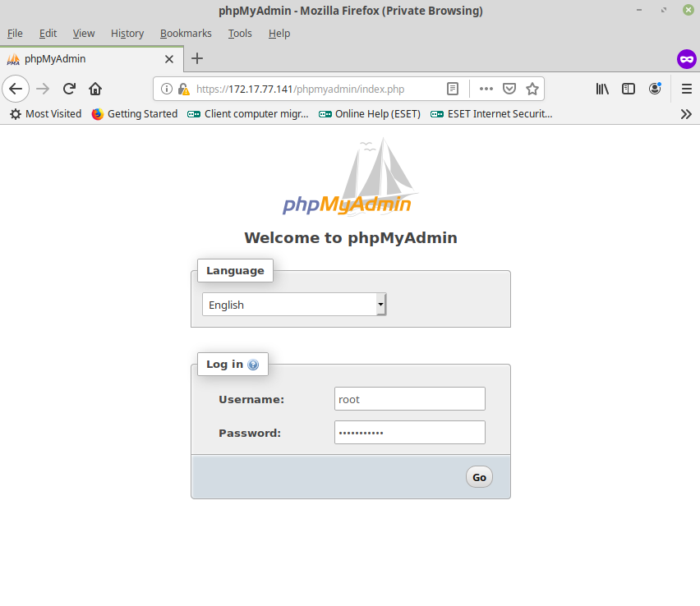
Task: Open the Help menu
Action: 279,34
